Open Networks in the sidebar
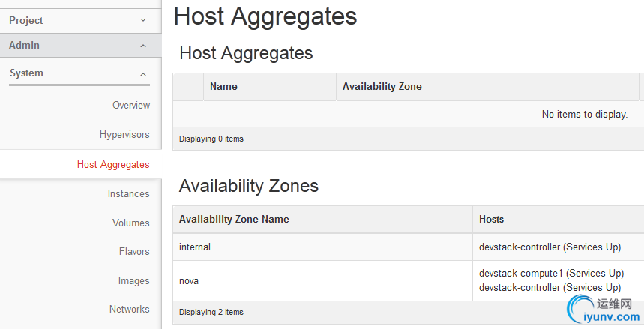Screen dimensions: 644x329 pyautogui.click(x=129, y=310)
